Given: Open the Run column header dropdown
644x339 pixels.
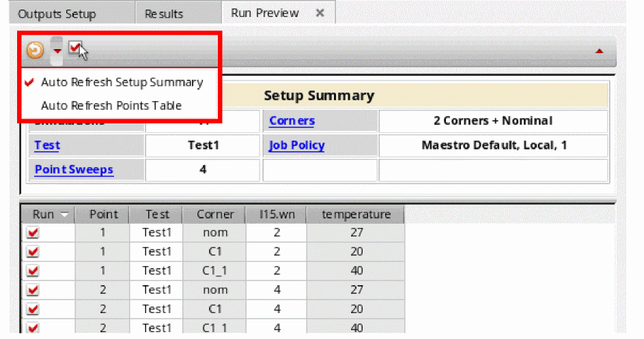Looking at the screenshot, I should pyautogui.click(x=65, y=215).
